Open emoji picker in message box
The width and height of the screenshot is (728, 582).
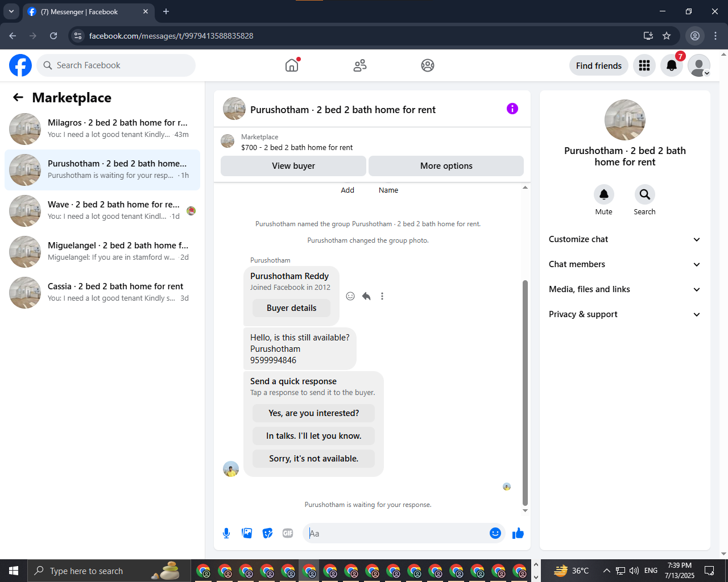[495, 533]
